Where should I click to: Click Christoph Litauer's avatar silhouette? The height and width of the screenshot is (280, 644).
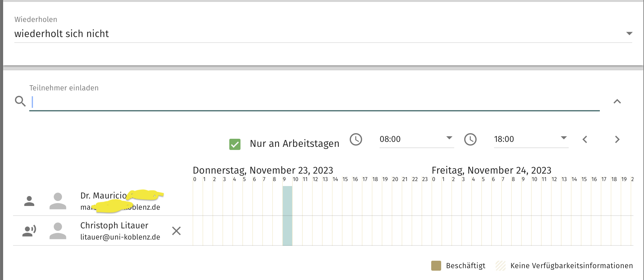58,231
